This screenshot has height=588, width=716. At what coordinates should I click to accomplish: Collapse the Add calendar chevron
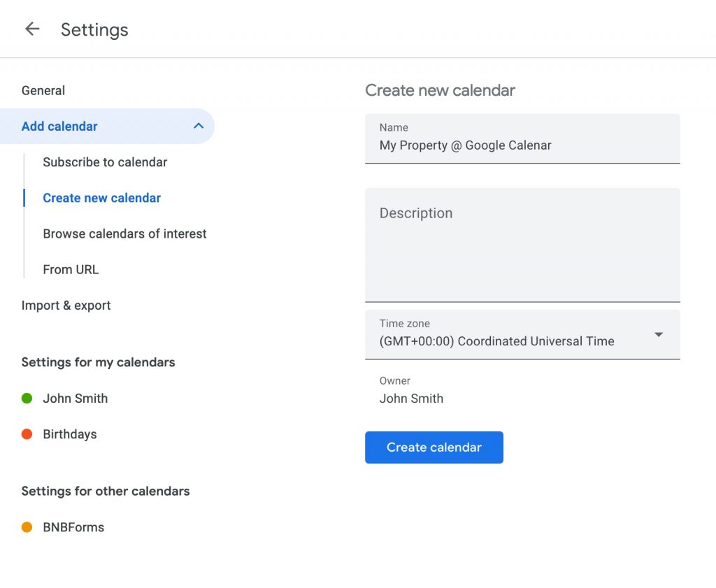point(199,126)
